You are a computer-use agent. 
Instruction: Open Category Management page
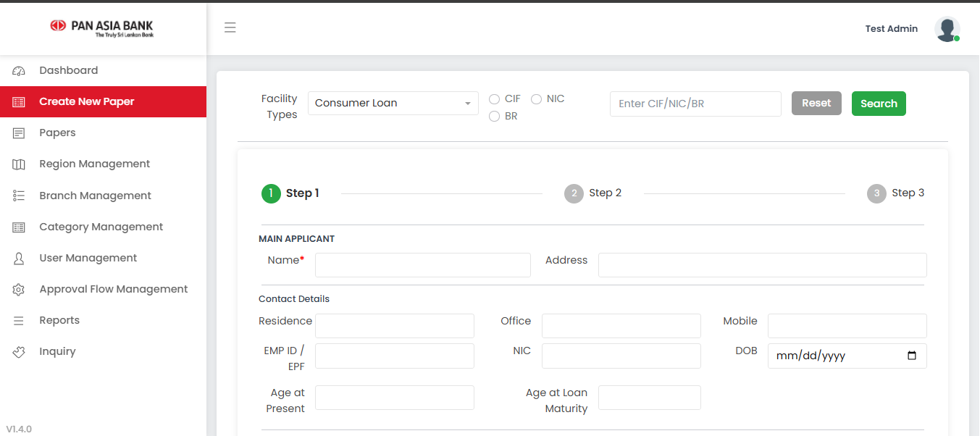pos(103,227)
